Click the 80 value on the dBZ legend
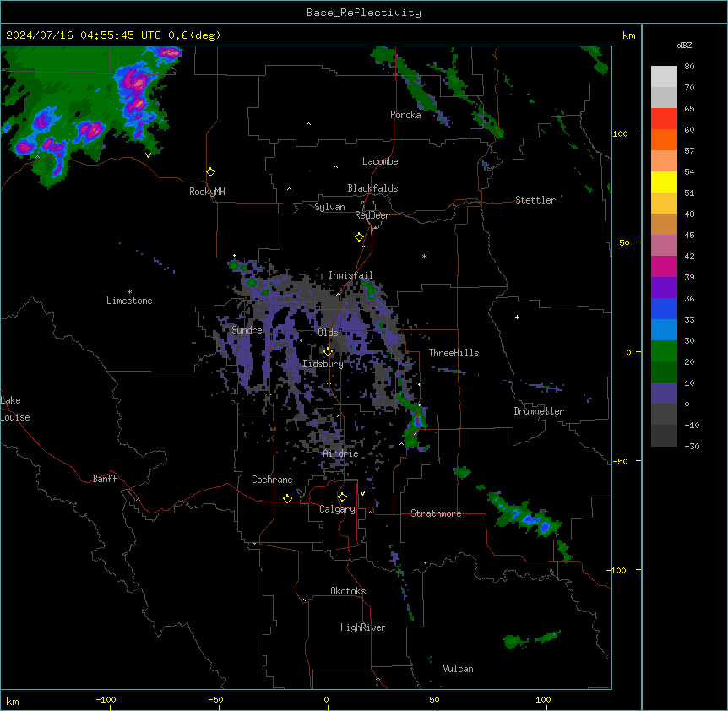728x711 pixels. [689, 67]
